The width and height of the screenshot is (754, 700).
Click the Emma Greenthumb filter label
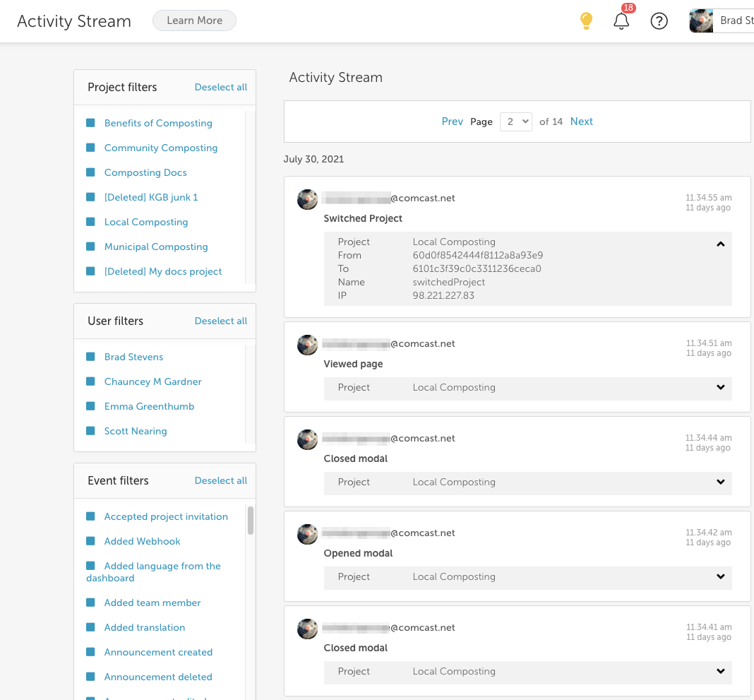149,407
